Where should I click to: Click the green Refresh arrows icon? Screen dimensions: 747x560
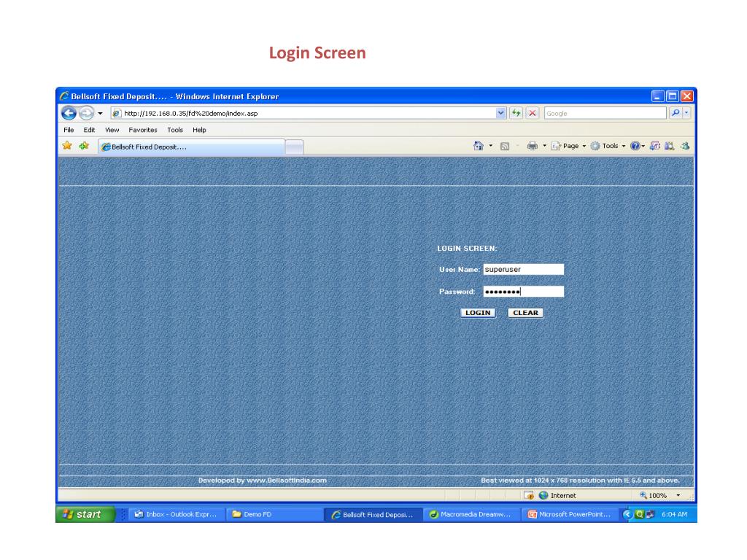coord(516,113)
